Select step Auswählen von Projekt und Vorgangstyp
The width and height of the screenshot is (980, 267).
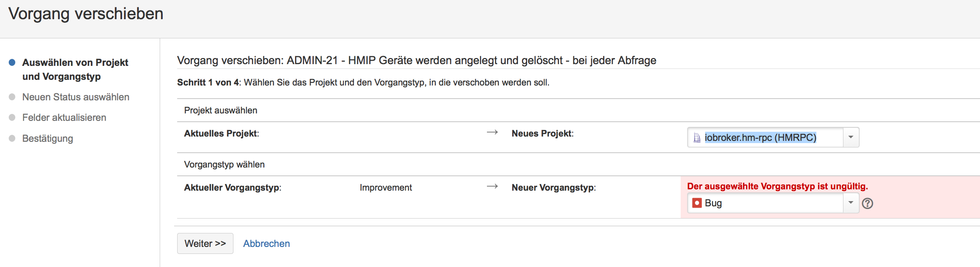click(x=75, y=69)
